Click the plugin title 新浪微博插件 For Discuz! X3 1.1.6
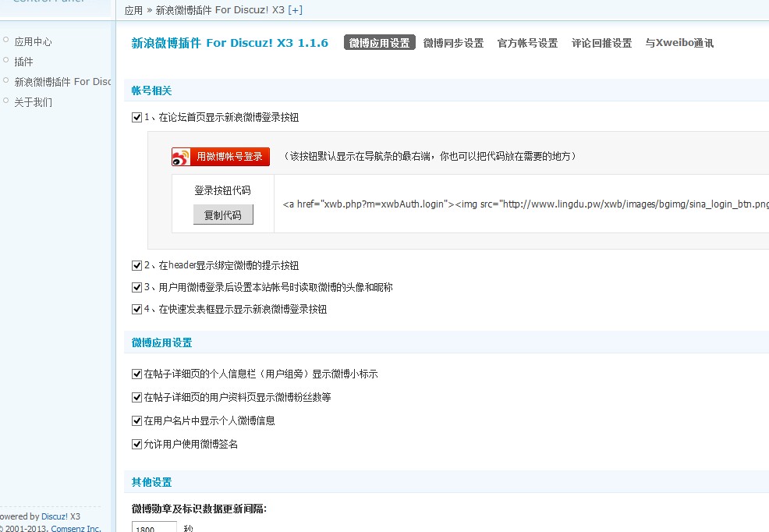Viewport: 769px width, 532px height. click(x=229, y=43)
